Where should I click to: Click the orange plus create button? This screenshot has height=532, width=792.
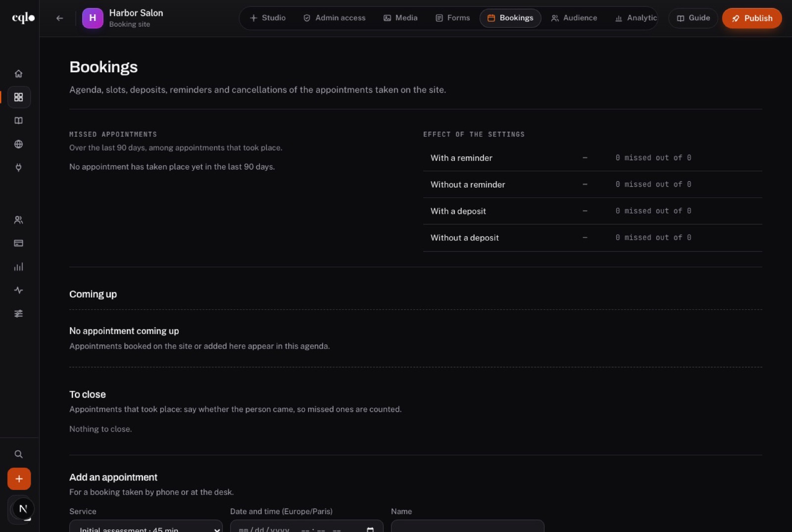coord(19,479)
